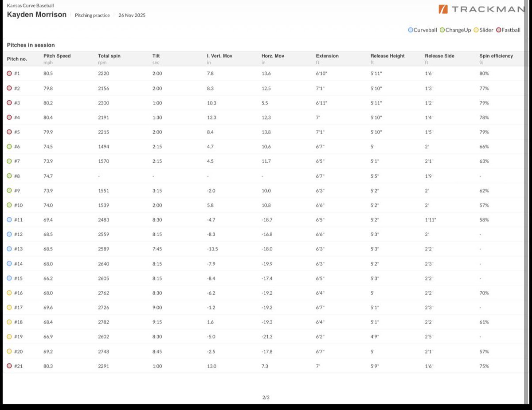Viewport: 532px width, 410px height.
Task: Click the Pitch Speed column header
Action: click(x=57, y=56)
